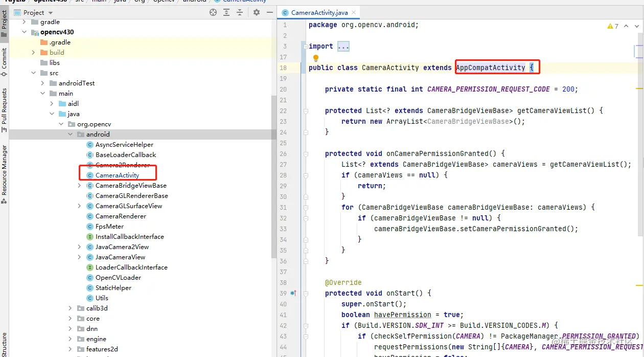Image resolution: width=644 pixels, height=357 pixels.
Task: Expand the dnn package
Action: point(70,329)
